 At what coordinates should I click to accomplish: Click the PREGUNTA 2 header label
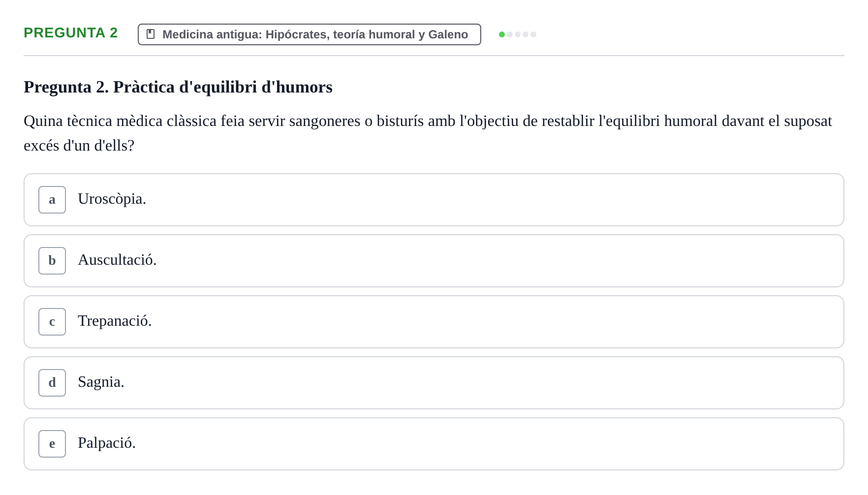pyautogui.click(x=71, y=32)
